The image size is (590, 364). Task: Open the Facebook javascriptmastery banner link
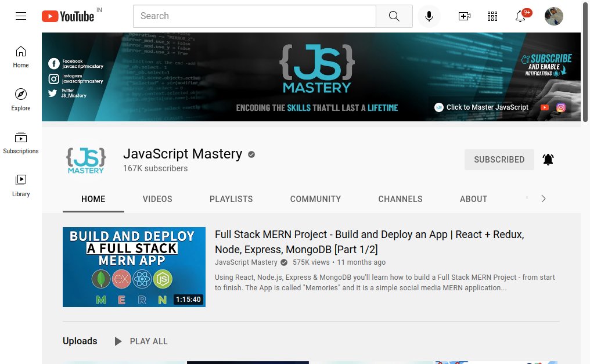[75, 63]
